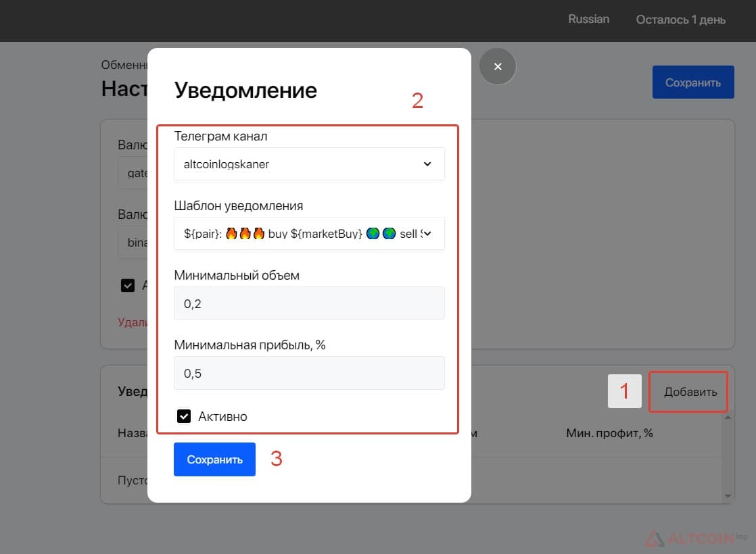The width and height of the screenshot is (756, 554).
Task: Click the scrollbar up arrow in notifications table
Action: click(728, 417)
